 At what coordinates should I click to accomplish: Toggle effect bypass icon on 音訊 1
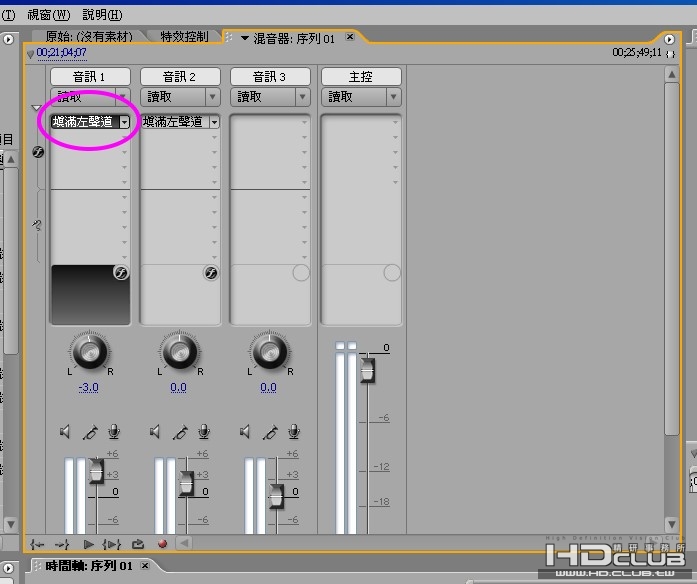(121, 272)
